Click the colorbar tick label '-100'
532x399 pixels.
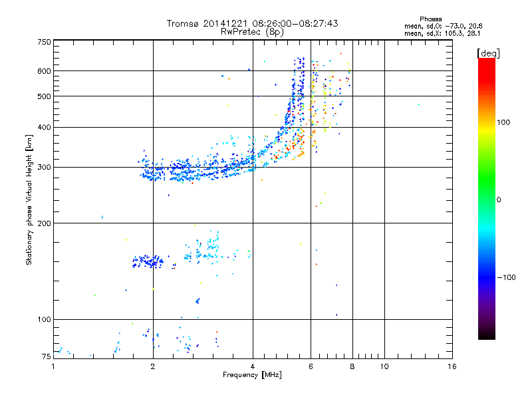tap(507, 277)
